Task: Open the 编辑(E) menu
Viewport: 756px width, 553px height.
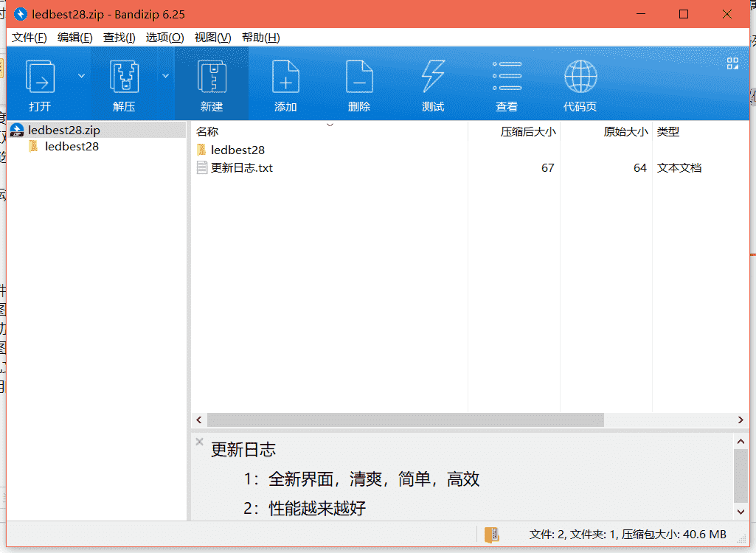Action: point(74,38)
